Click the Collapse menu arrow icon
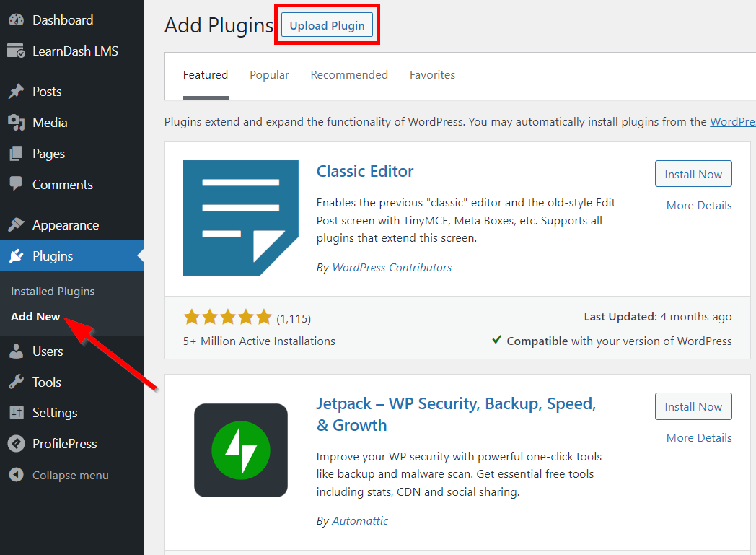The image size is (756, 555). [x=16, y=475]
